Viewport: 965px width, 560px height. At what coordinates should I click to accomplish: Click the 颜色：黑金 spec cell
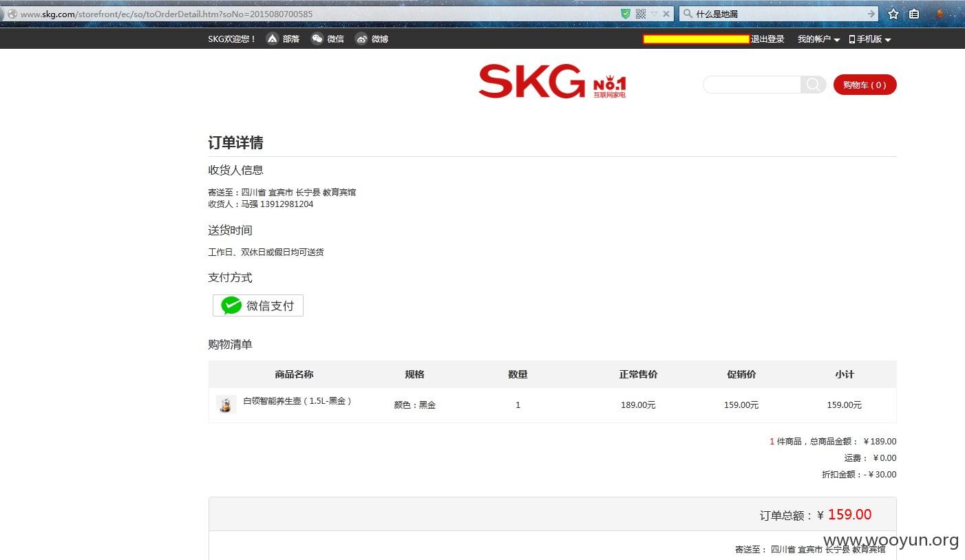414,405
